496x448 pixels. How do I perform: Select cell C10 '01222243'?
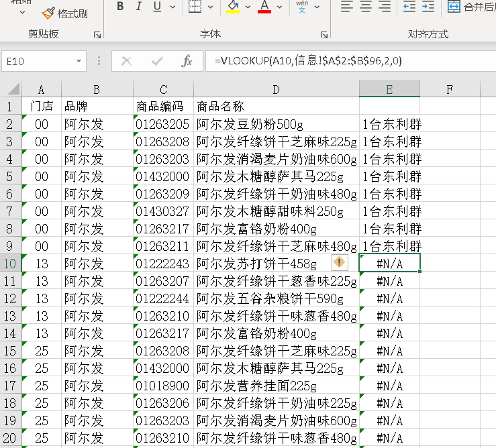click(x=163, y=263)
